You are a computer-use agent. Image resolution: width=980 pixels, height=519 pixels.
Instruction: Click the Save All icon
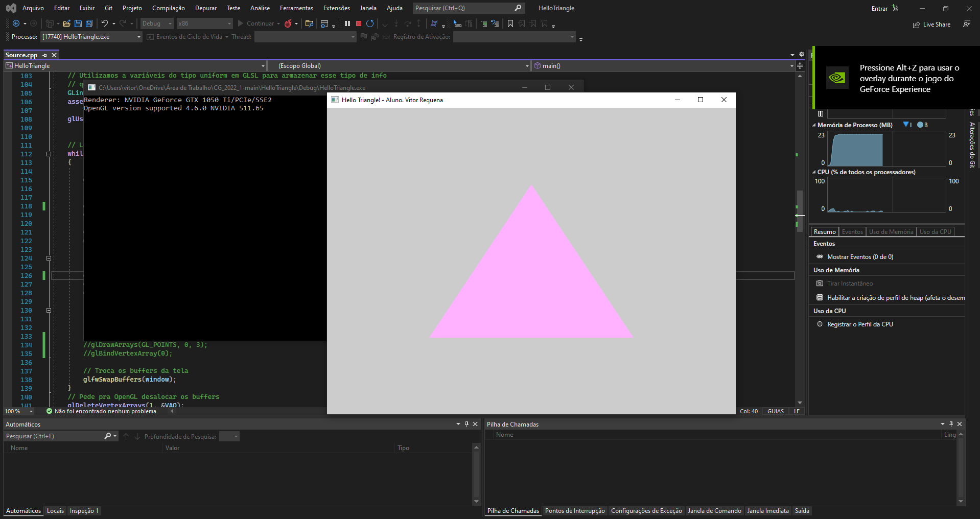pyautogui.click(x=89, y=23)
